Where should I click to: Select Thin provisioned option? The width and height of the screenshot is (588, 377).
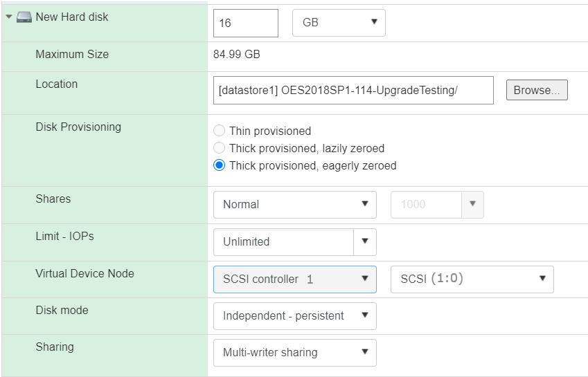click(x=220, y=131)
